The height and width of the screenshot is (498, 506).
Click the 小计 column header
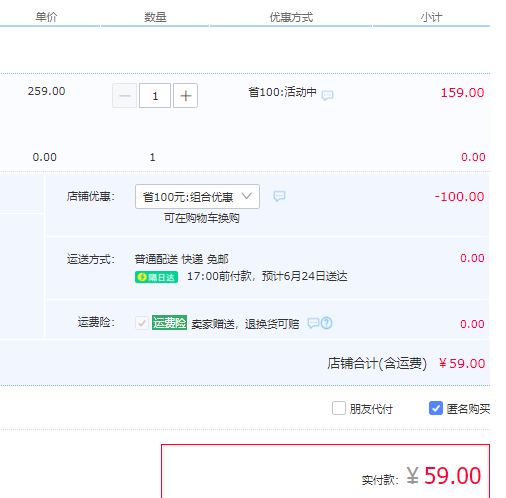pyautogui.click(x=431, y=17)
